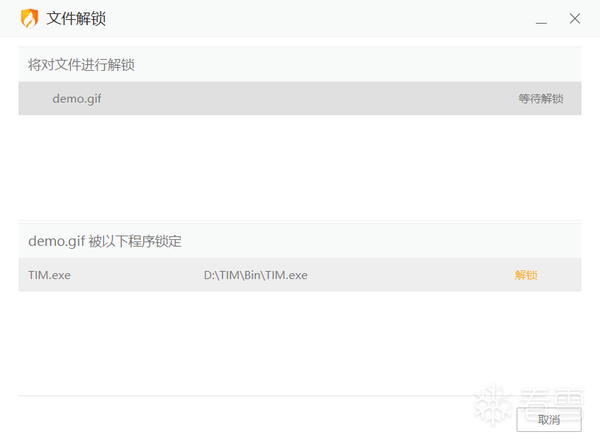Select the demo.gif file entry
This screenshot has width=600, height=443.
(300, 98)
